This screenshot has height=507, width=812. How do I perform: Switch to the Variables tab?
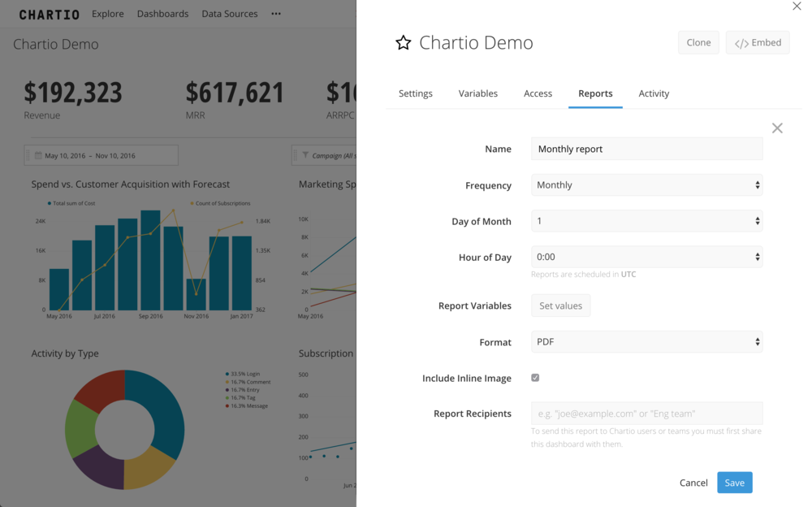(478, 93)
